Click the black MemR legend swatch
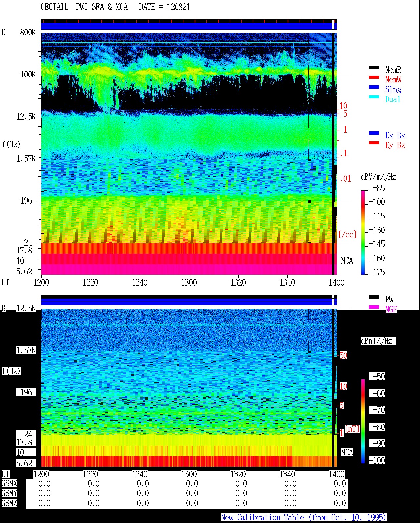The image size is (420, 523). click(374, 67)
